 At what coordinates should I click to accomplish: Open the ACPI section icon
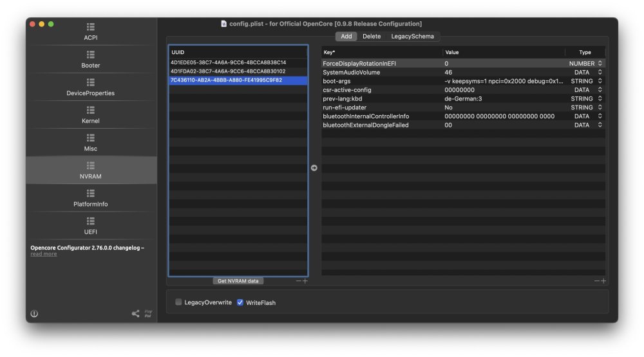tap(90, 27)
